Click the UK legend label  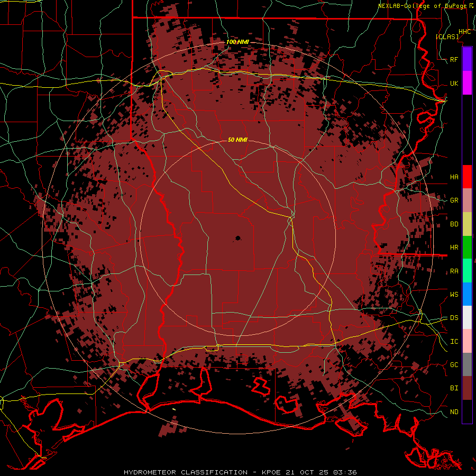coord(454,83)
